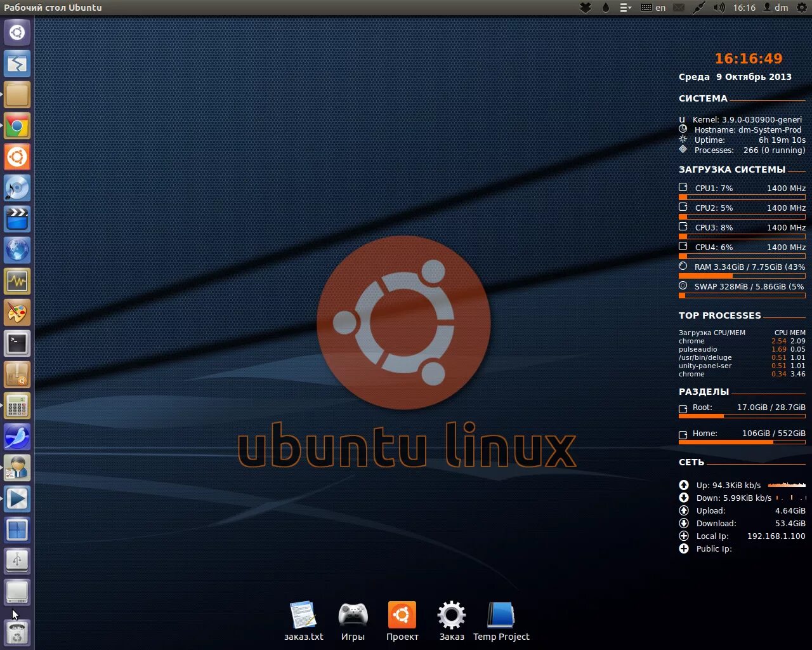Open the blue play-arrow media player icon
Image resolution: width=812 pixels, height=650 pixels.
tap(17, 499)
